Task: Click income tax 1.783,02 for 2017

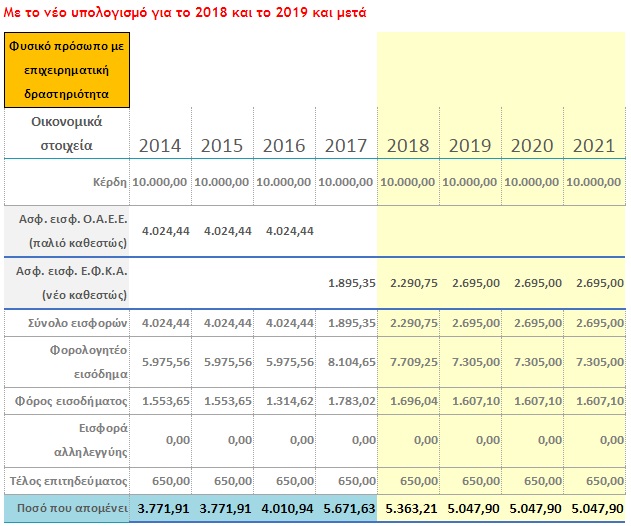Action: pos(352,401)
